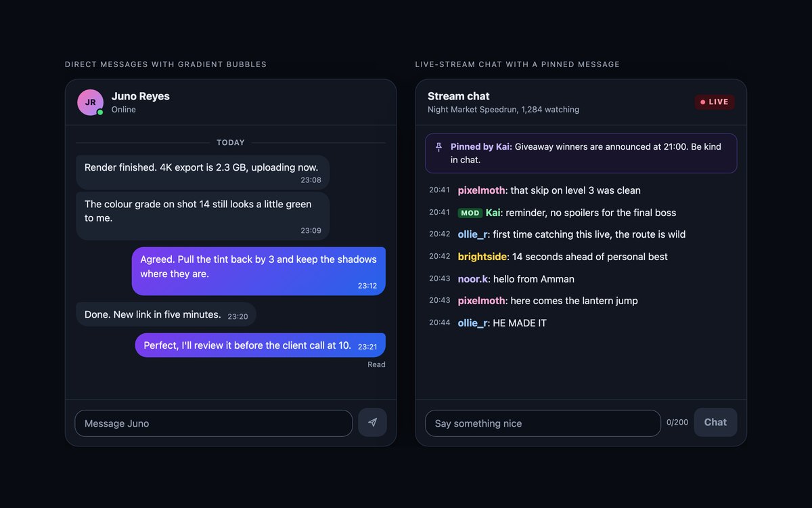Click pixelmoth username on level 3 skip message

[482, 190]
